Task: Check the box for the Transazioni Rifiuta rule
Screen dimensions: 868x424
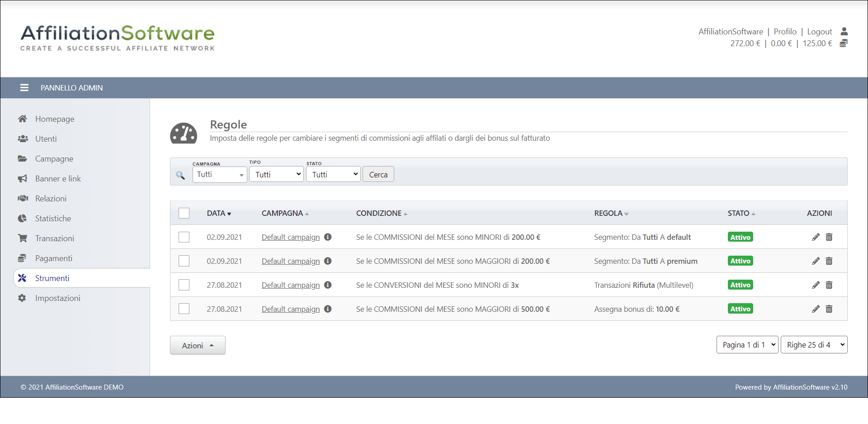Action: click(x=184, y=285)
